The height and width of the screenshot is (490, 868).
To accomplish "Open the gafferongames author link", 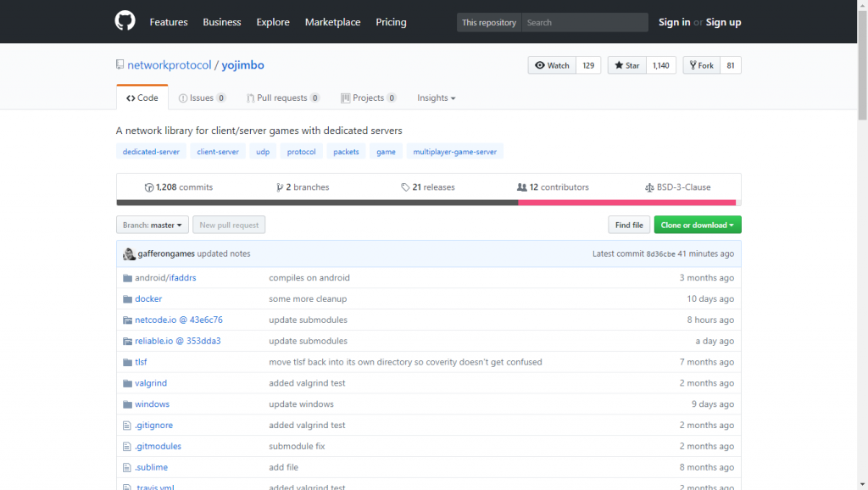I will 166,253.
